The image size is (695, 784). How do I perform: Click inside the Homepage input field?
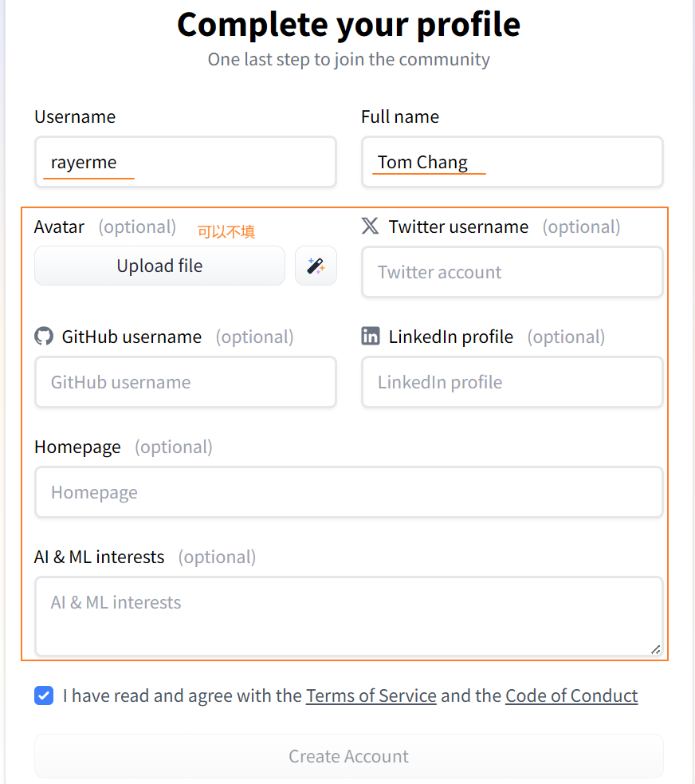tap(348, 493)
